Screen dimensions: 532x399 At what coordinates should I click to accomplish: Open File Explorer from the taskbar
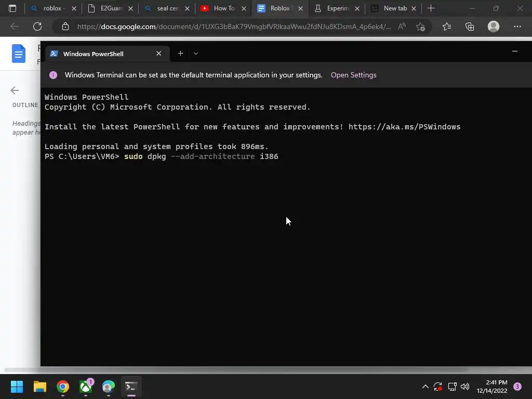coord(39,387)
